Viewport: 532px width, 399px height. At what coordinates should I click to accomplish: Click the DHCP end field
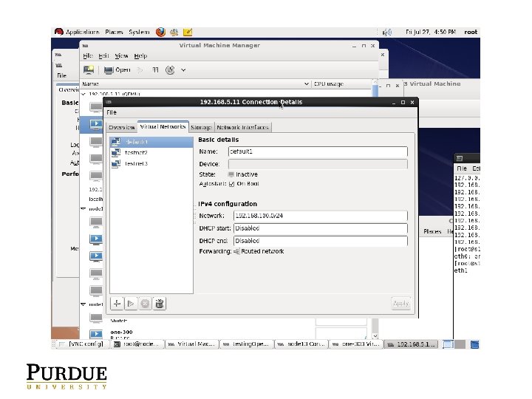pos(321,241)
